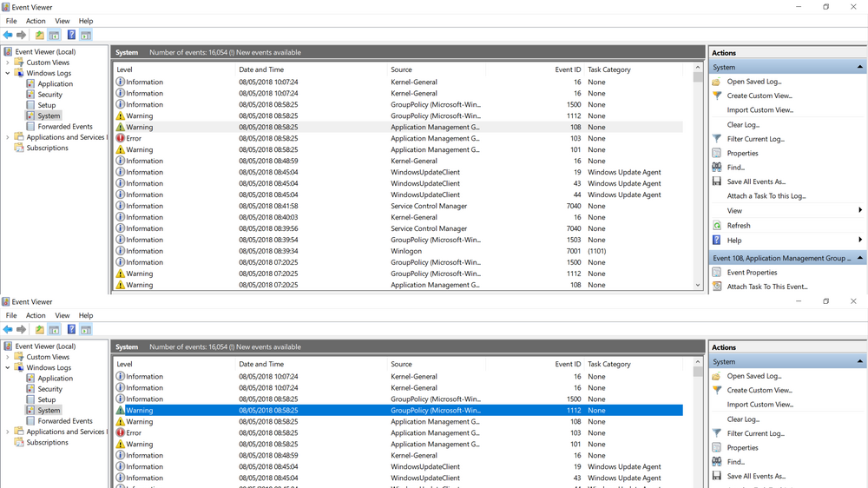
Task: Sort by Date and Time in lower window
Action: click(261, 364)
